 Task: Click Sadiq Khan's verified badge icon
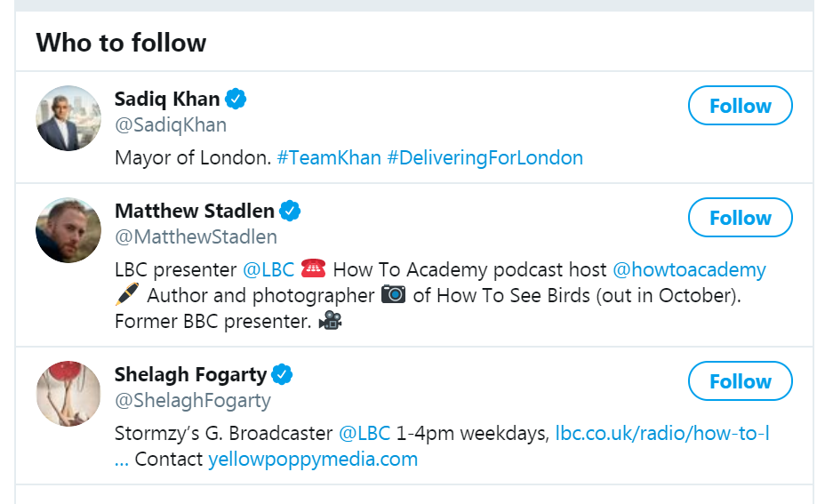pos(236,99)
